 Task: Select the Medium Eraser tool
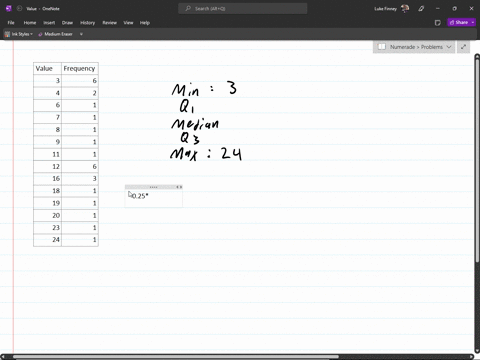pos(55,34)
